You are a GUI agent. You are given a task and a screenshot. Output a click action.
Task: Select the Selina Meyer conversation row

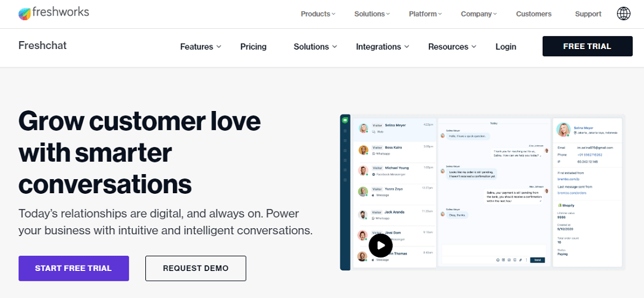tap(395, 129)
